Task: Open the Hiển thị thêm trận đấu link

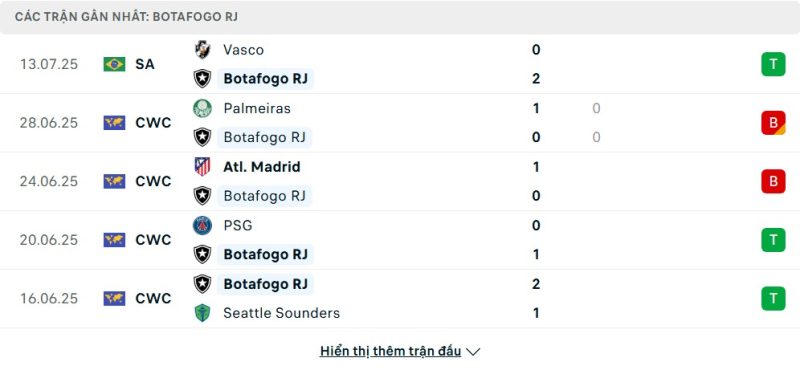Action: pyautogui.click(x=390, y=352)
